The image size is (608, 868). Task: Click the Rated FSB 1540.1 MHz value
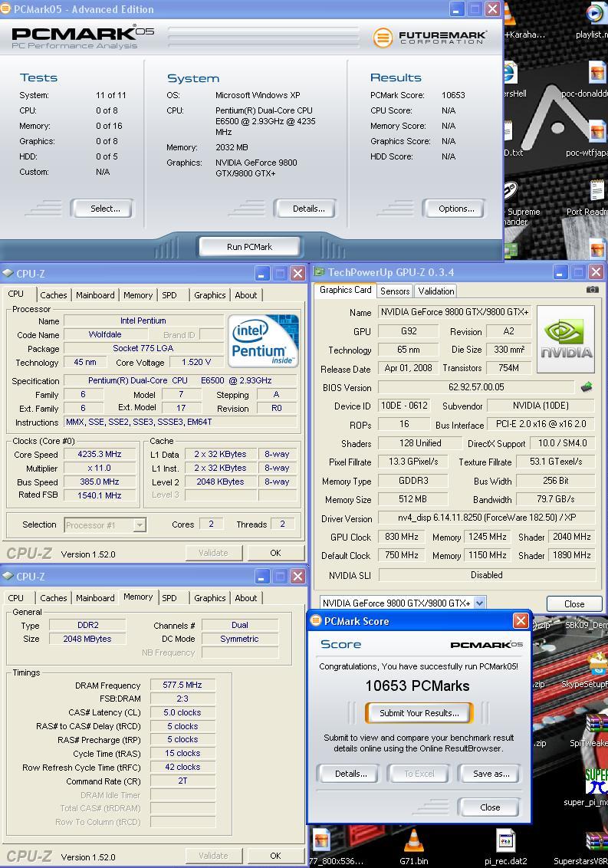pyautogui.click(x=99, y=495)
